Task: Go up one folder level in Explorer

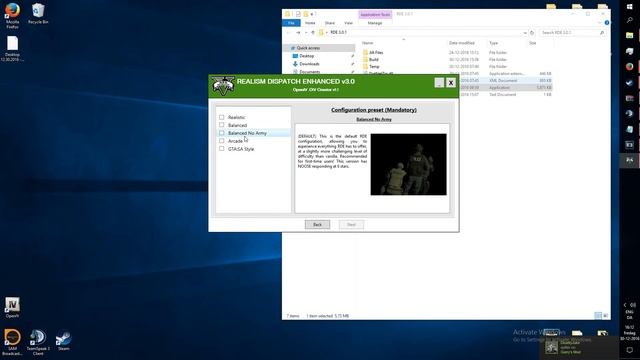Action: point(313,32)
